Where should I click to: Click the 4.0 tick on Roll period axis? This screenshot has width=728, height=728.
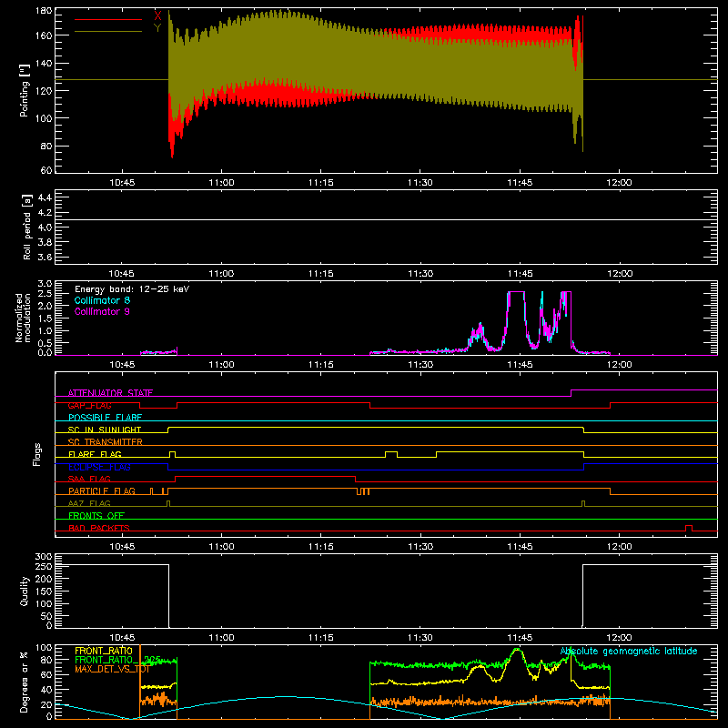(45, 227)
